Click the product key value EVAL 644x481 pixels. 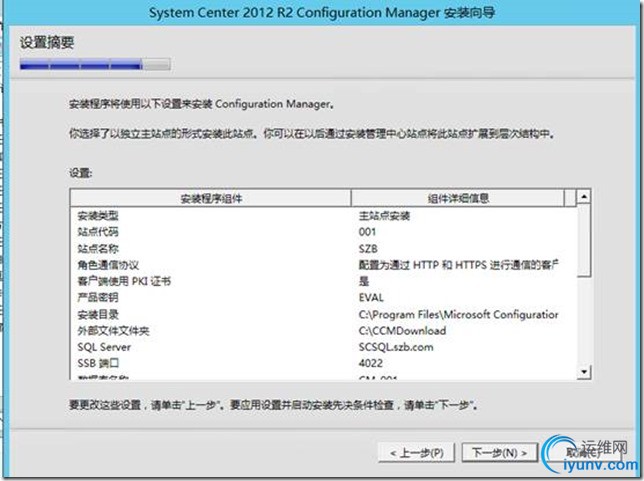click(x=371, y=297)
